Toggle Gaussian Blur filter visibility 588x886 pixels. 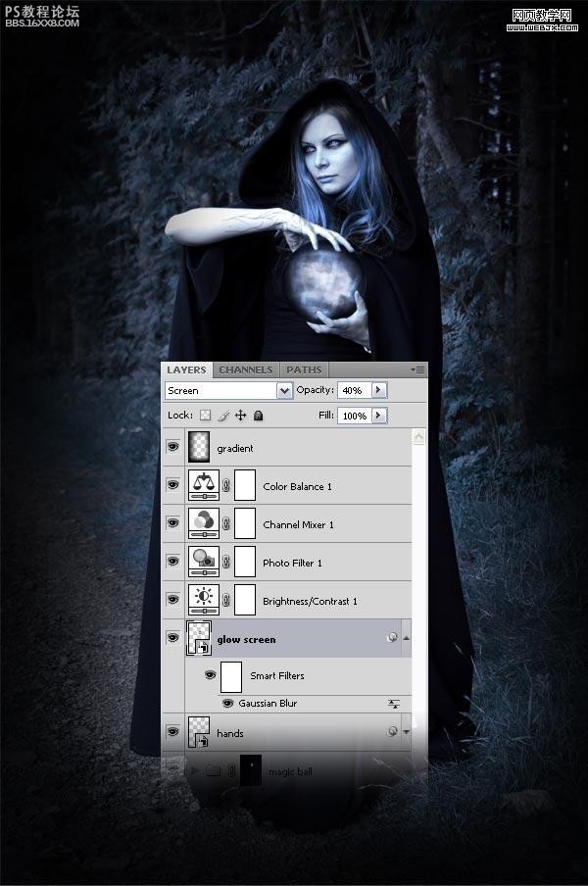(228, 703)
